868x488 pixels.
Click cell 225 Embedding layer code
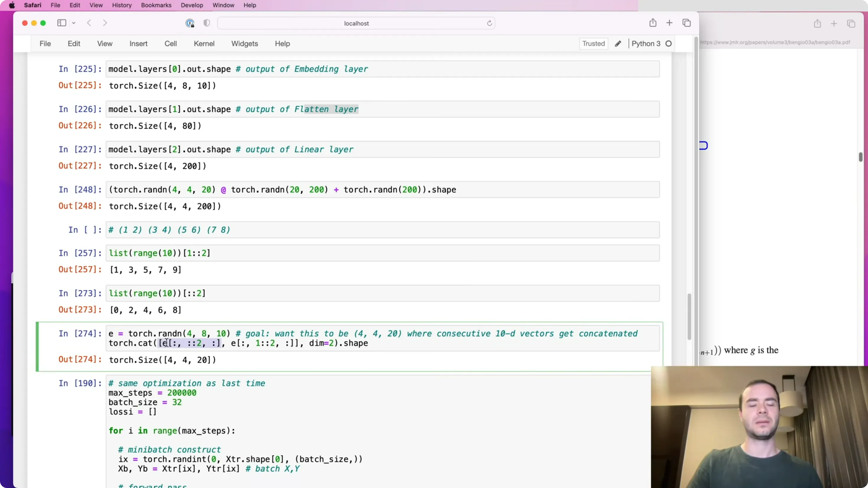point(382,69)
